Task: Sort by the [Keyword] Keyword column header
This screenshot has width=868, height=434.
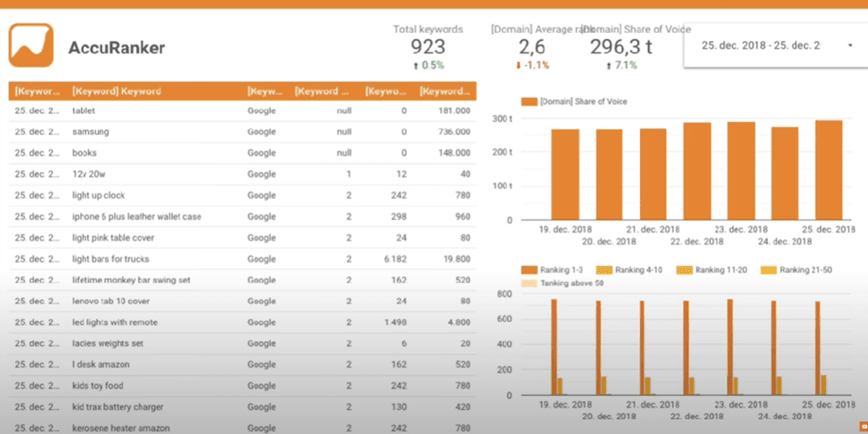Action: click(x=117, y=92)
